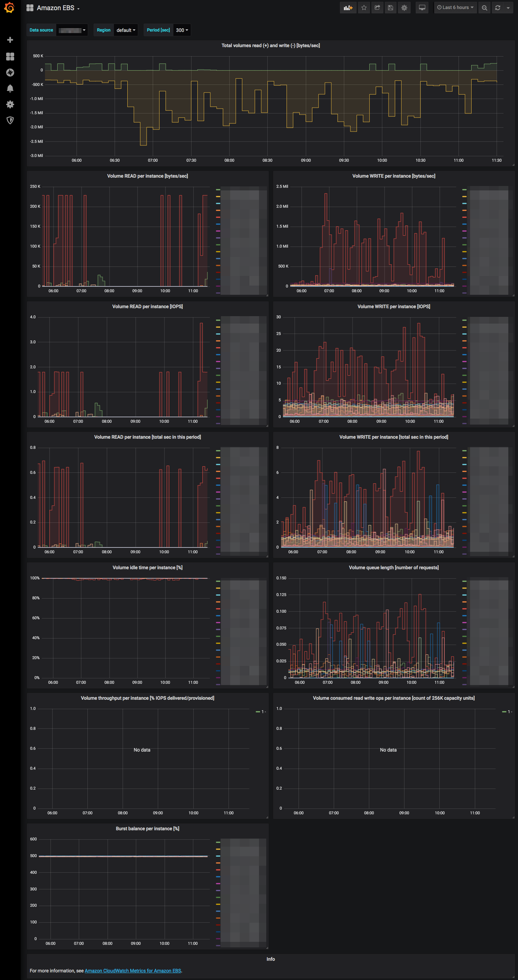Open Explore via the compass icon
The image size is (518, 980).
10,73
